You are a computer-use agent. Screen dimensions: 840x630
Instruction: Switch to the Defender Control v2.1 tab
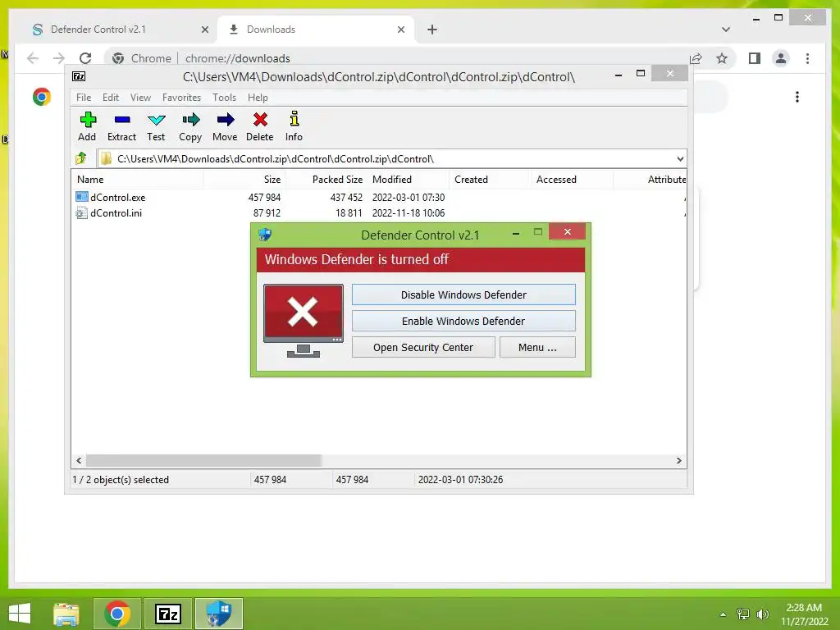click(x=119, y=30)
